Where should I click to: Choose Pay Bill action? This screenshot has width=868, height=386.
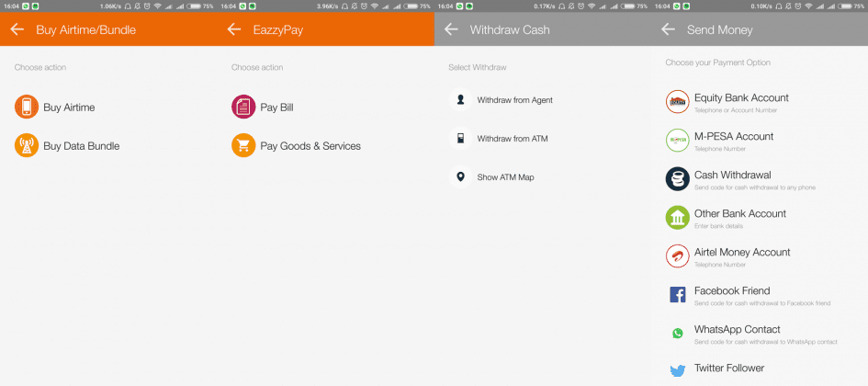pyautogui.click(x=276, y=108)
